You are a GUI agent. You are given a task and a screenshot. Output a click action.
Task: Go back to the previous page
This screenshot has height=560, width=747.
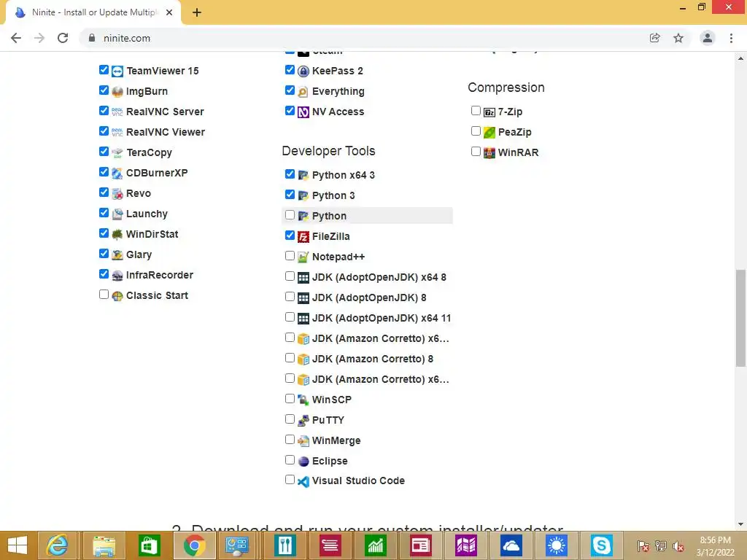(x=16, y=38)
